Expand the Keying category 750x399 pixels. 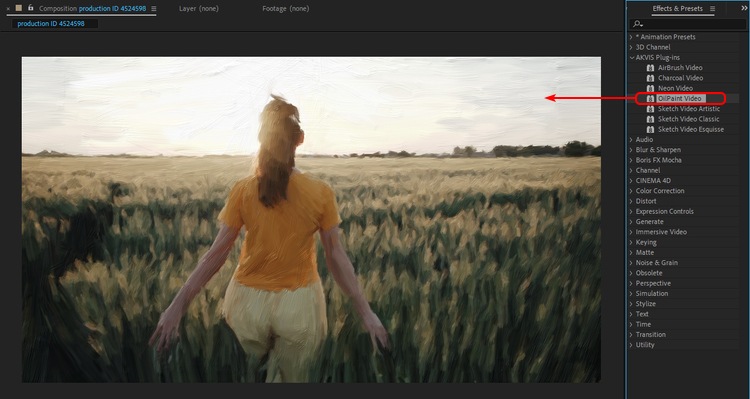[631, 243]
